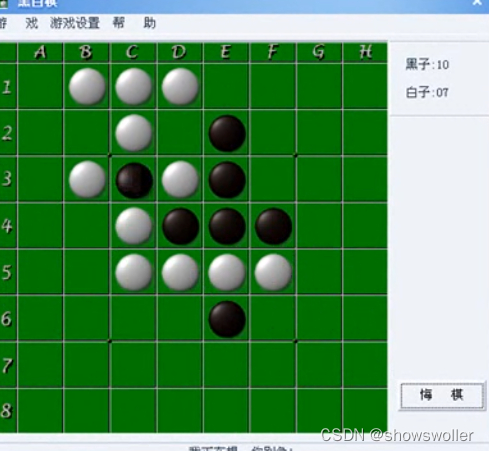
Task: Click the black piece at F4
Action: 273,226
